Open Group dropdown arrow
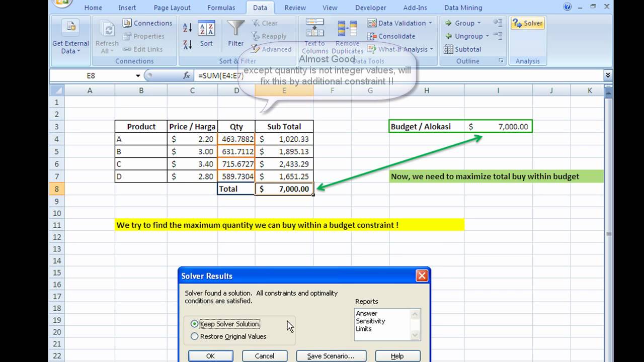644x362 pixels. pos(478,23)
